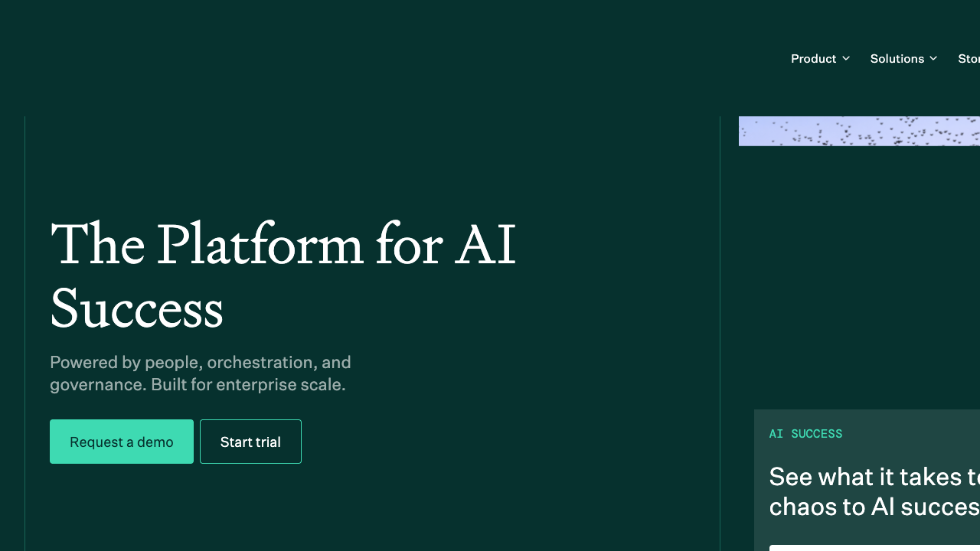The image size is (980, 551).
Task: Click the dark area below the birds image
Action: click(857, 275)
